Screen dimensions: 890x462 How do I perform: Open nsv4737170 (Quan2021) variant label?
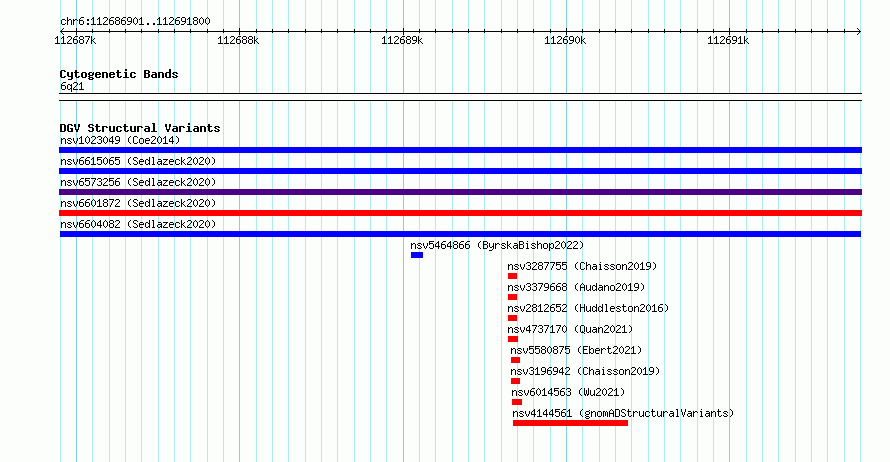570,329
